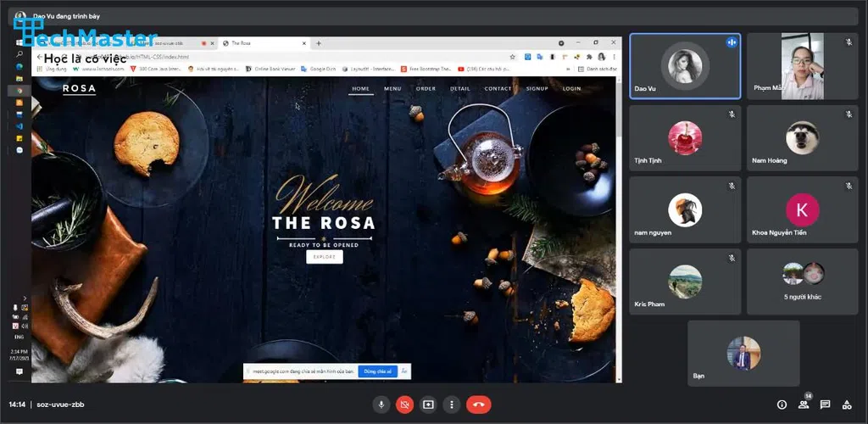Image resolution: width=868 pixels, height=424 pixels.
Task: Select Kris Pham's participant tile
Action: (x=685, y=282)
